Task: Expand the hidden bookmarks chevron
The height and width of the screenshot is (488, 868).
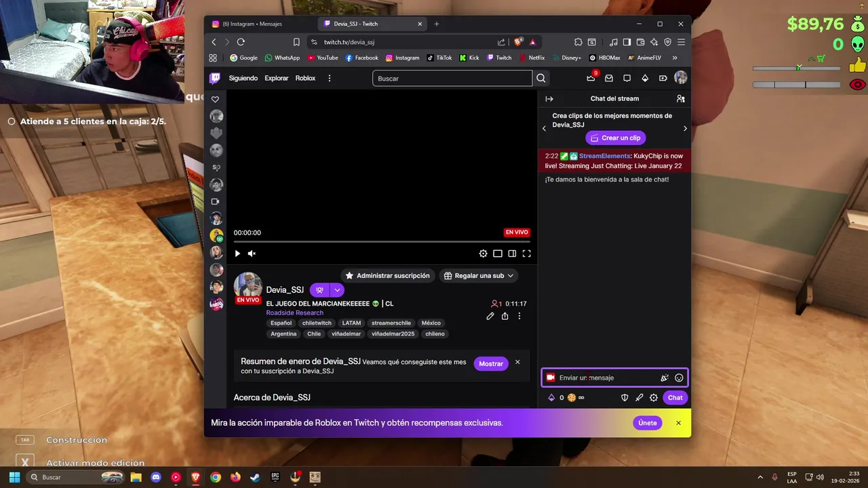Action: point(675,58)
